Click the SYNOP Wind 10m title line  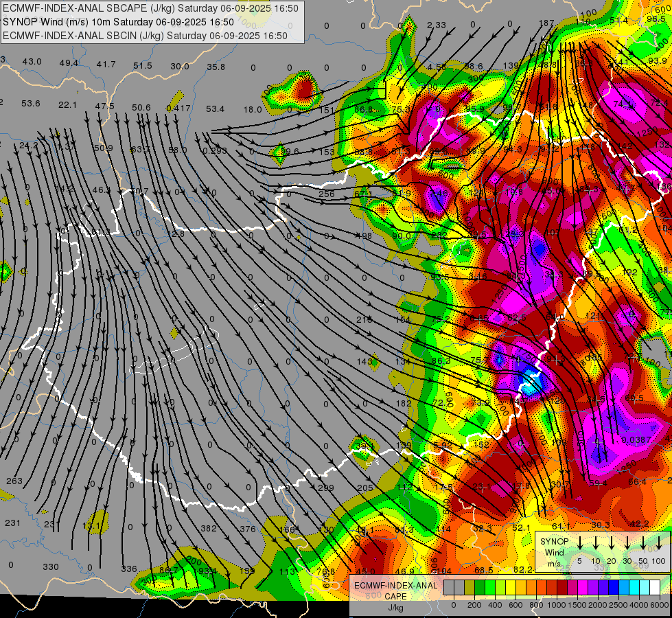click(x=118, y=22)
